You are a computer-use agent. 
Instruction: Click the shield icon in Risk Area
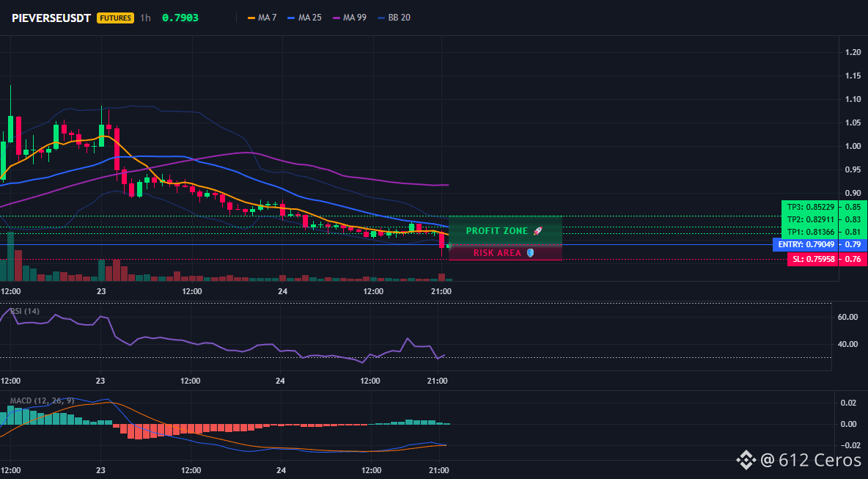(x=530, y=253)
